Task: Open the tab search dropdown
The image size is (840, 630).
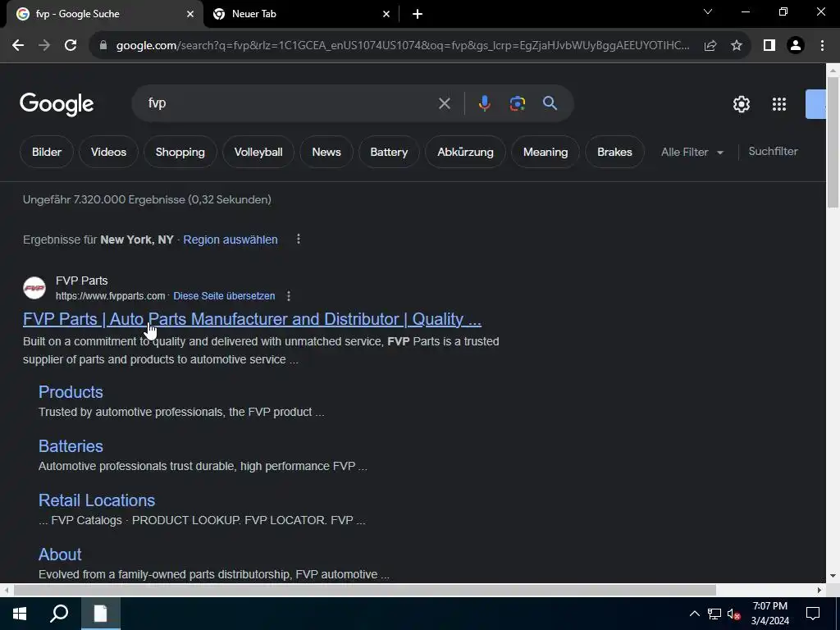Action: tap(708, 11)
